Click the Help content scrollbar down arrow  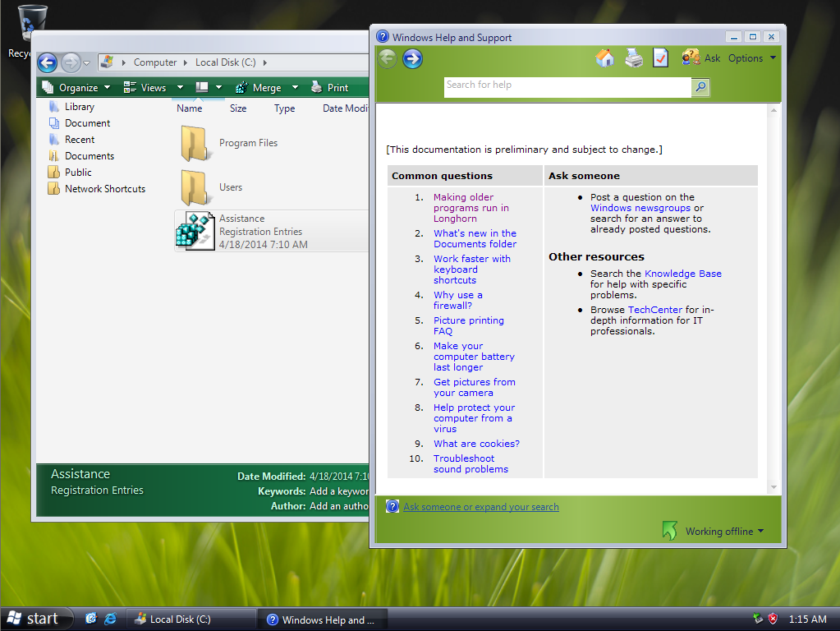(773, 486)
